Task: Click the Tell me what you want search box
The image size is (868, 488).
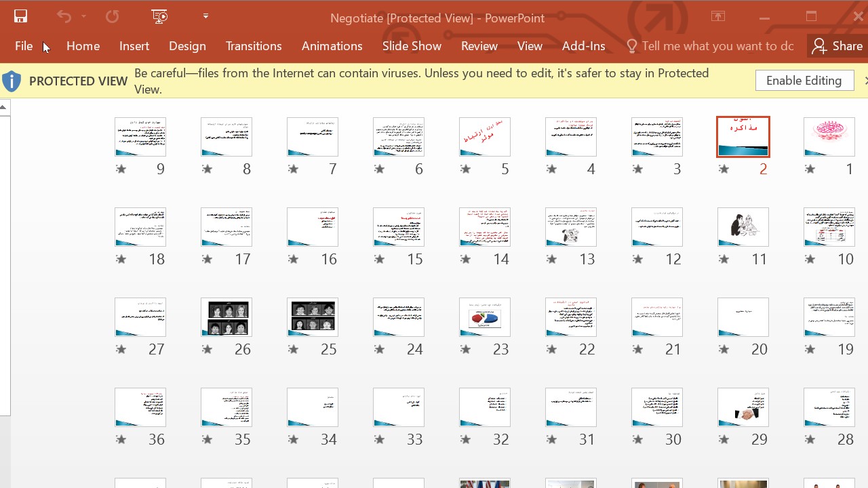Action: coord(710,46)
